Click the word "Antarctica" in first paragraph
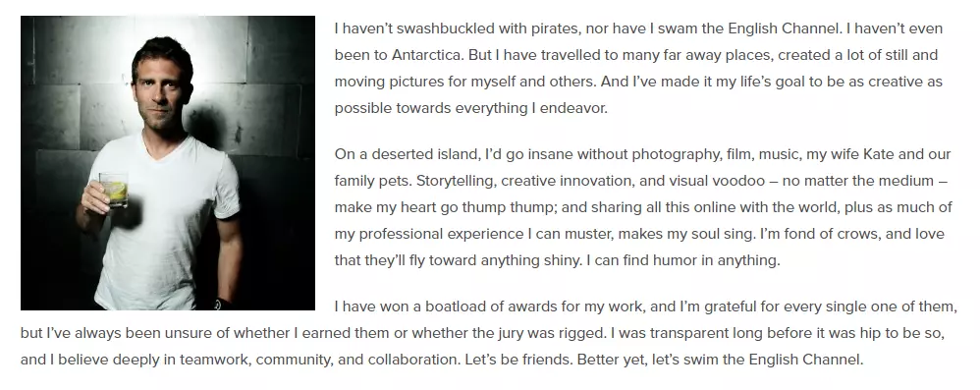The width and height of the screenshot is (980, 390). [x=427, y=55]
